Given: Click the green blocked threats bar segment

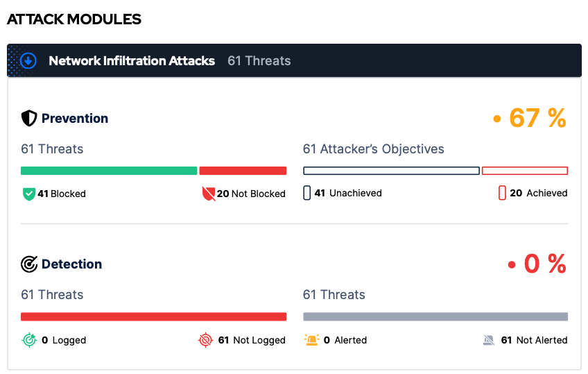Looking at the screenshot, I should point(109,171).
